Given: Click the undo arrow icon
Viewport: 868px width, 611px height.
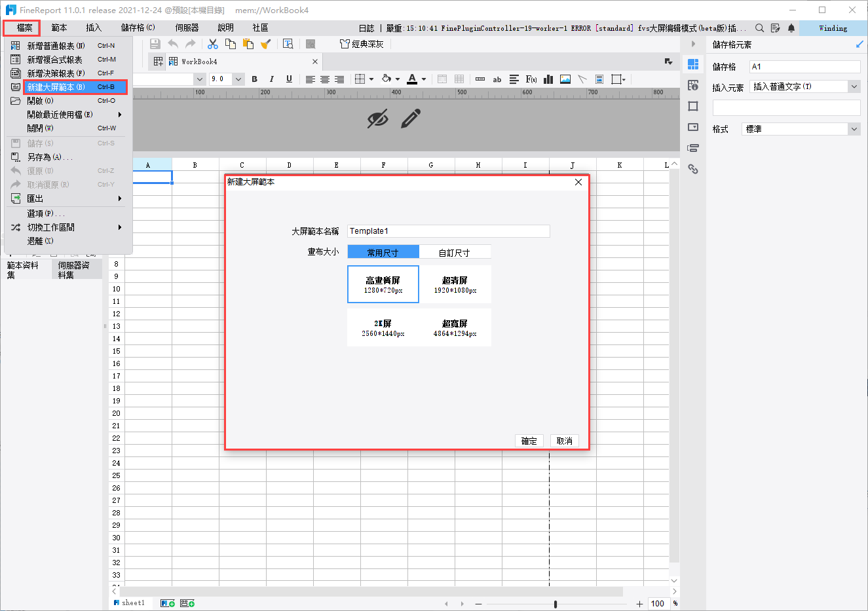Looking at the screenshot, I should tap(173, 44).
